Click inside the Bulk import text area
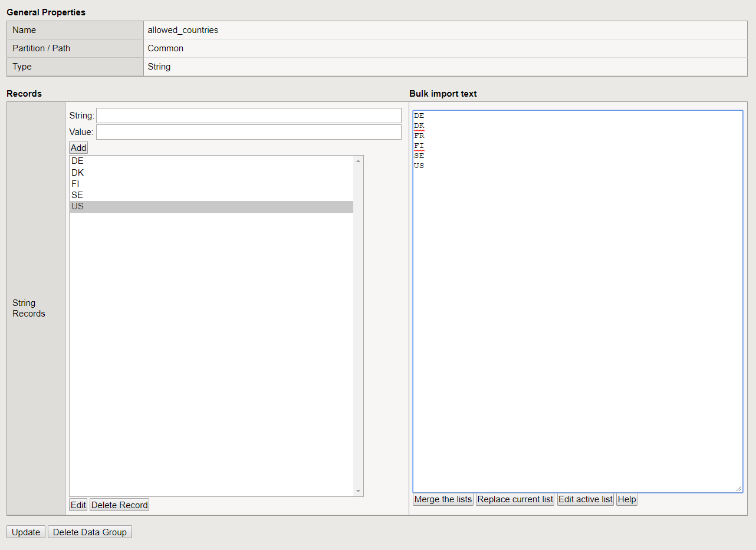 578,301
